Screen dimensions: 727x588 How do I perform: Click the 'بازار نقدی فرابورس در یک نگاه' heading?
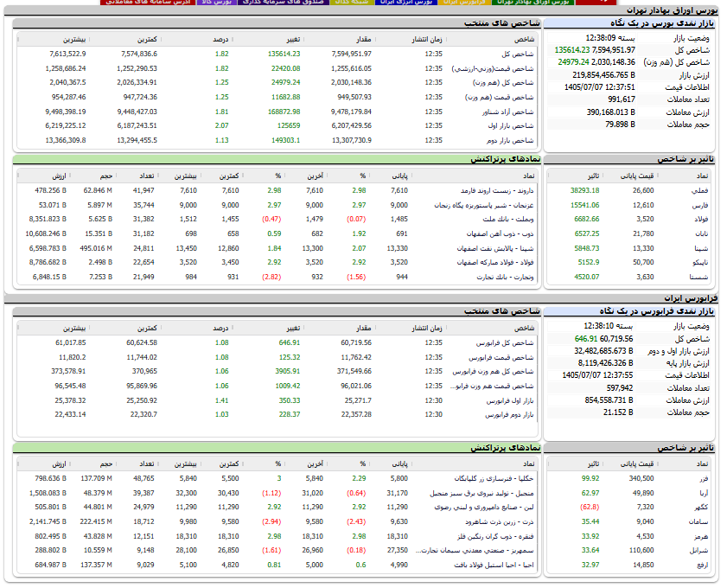(656, 311)
